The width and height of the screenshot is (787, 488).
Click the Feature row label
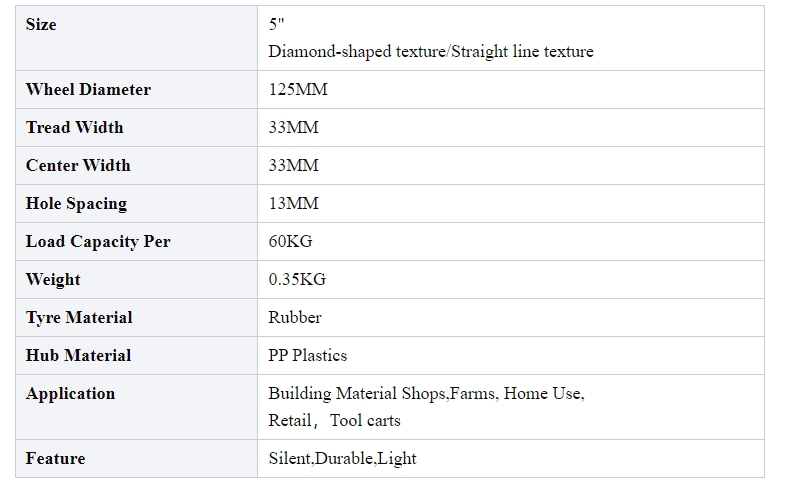click(56, 459)
